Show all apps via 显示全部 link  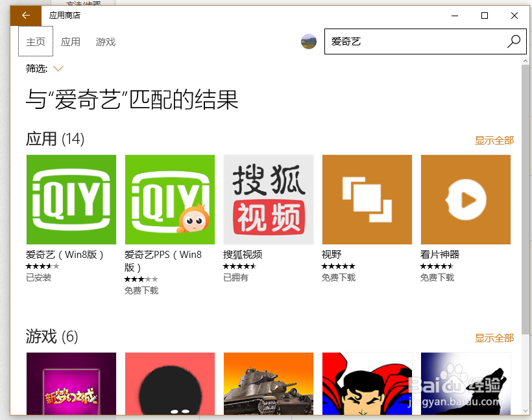point(494,141)
